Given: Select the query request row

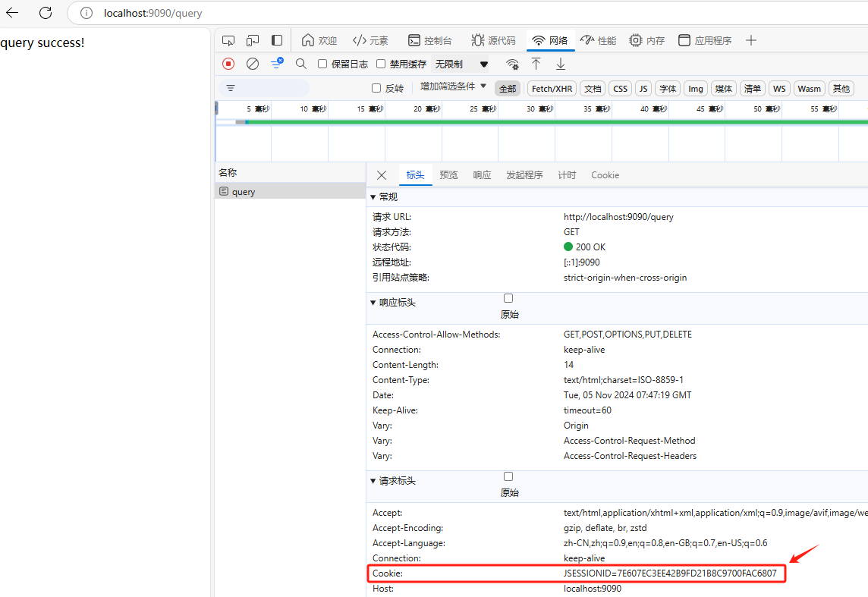Looking at the screenshot, I should (x=290, y=191).
